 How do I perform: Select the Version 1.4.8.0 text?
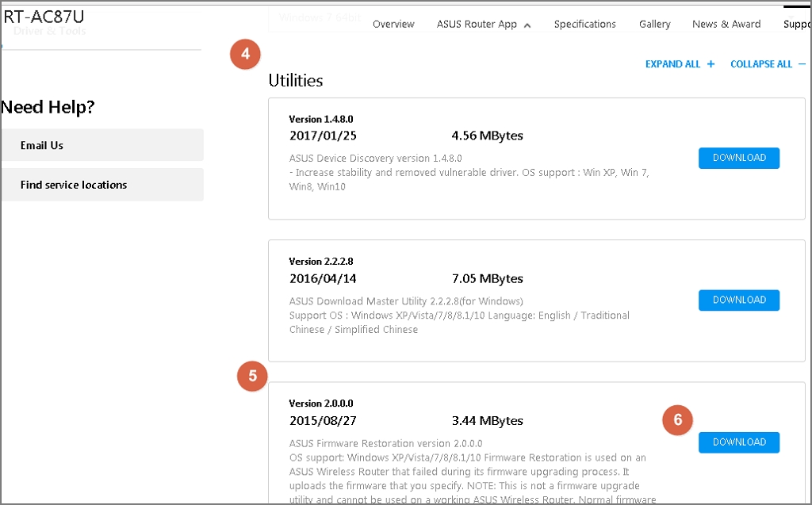point(321,119)
